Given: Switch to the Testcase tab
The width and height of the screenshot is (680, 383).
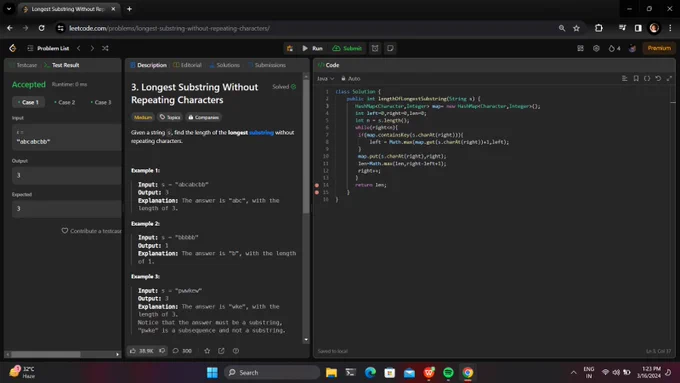Looking at the screenshot, I should (23, 65).
